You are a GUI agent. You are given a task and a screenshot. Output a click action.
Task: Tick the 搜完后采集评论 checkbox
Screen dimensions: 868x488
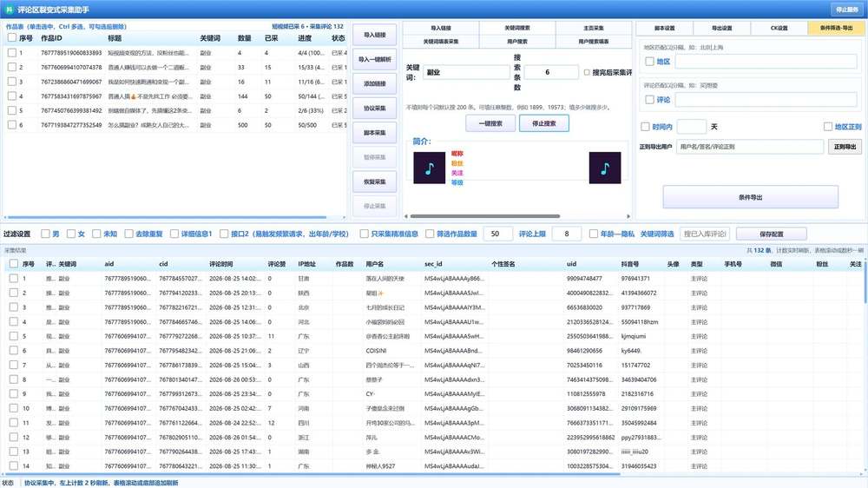click(587, 72)
